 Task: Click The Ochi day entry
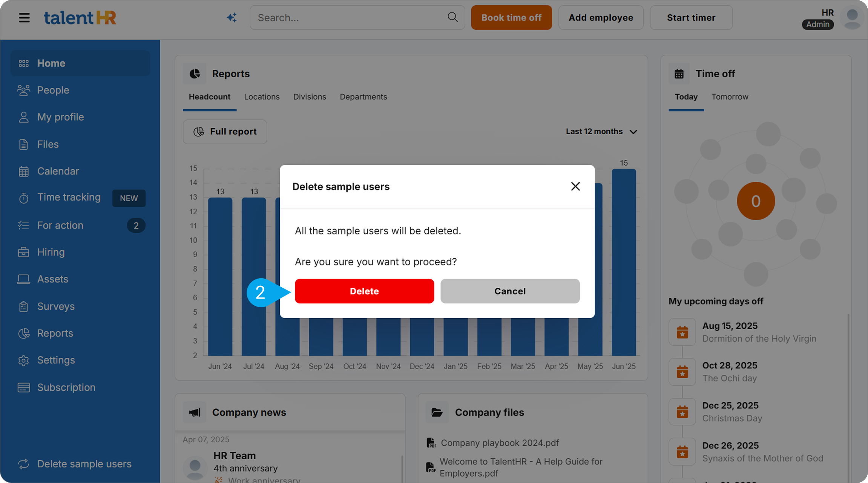pos(729,379)
